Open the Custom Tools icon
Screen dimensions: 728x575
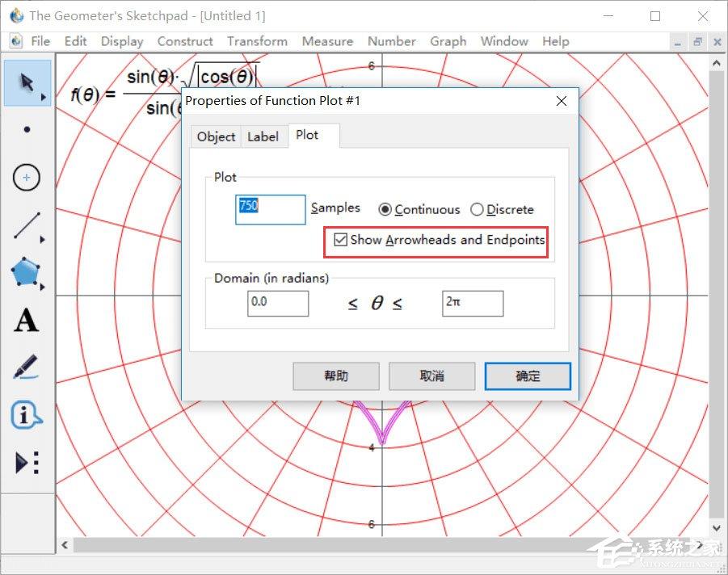[27, 463]
